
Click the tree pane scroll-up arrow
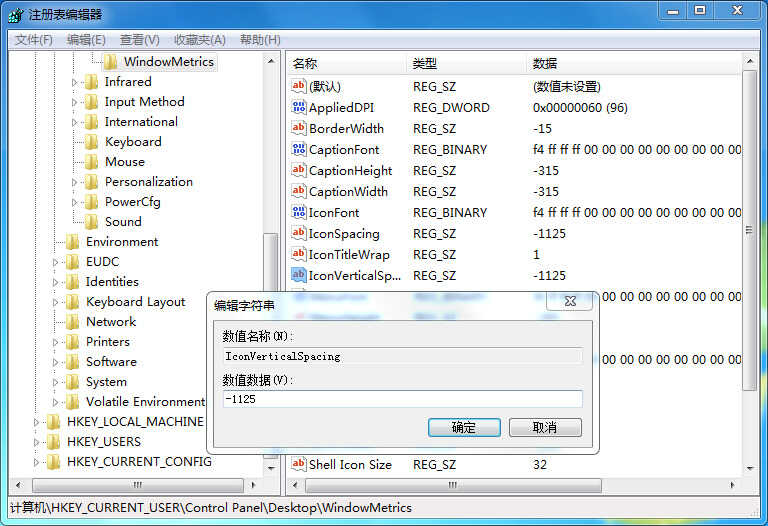click(x=271, y=61)
